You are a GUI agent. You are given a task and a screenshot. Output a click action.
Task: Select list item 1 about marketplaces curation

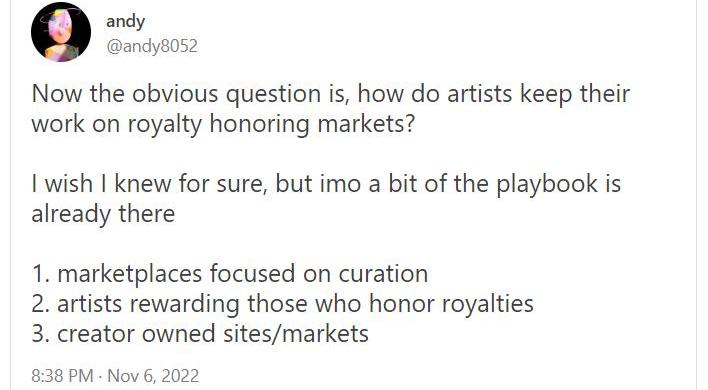point(230,274)
